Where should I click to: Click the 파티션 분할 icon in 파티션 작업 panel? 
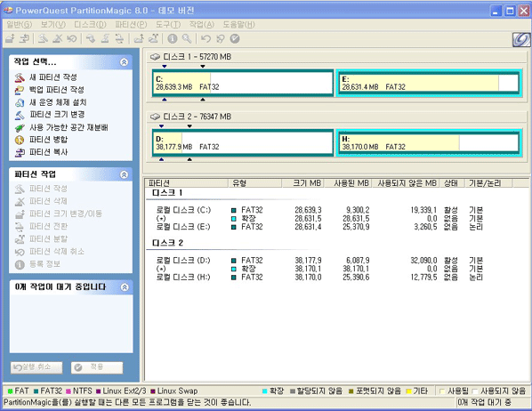click(x=20, y=239)
